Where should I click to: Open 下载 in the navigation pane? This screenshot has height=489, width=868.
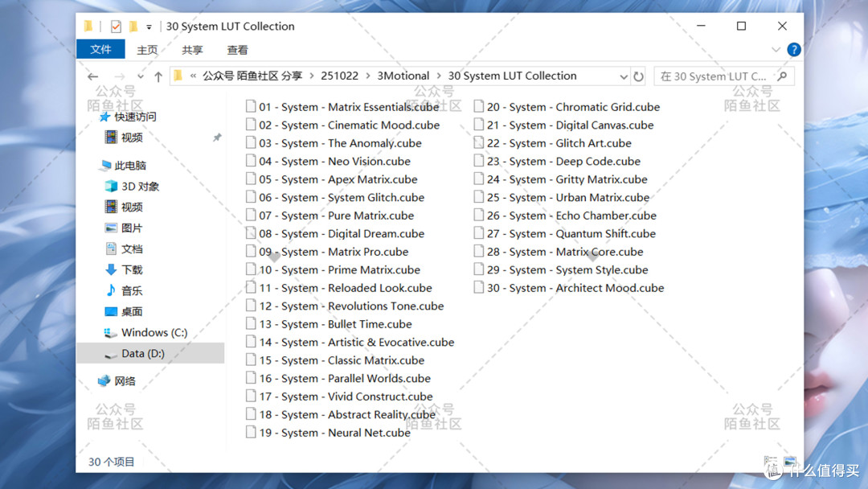[x=132, y=269]
